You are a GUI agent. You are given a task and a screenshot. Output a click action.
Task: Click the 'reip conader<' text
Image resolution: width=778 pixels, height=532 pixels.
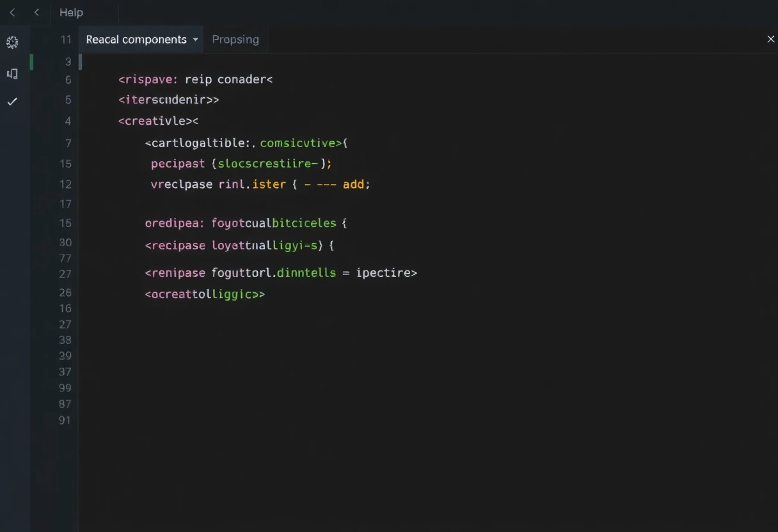(229, 80)
